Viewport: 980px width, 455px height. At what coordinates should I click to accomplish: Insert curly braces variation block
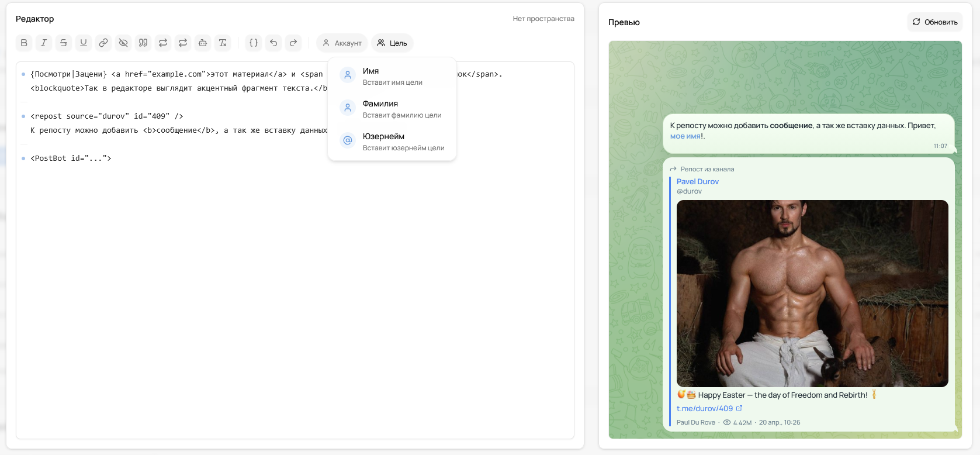coord(254,43)
